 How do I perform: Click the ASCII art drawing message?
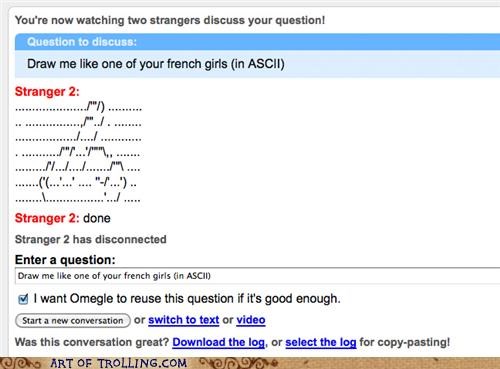click(x=78, y=153)
